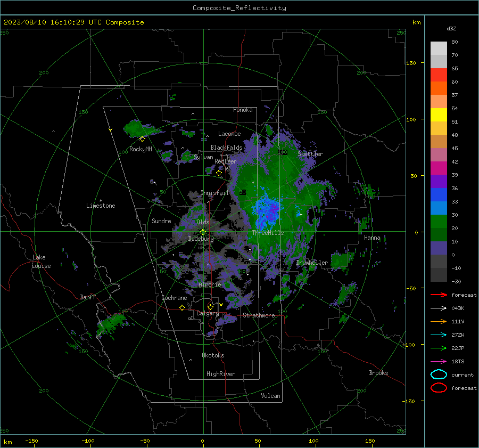Click the 04DK legend text
The width and height of the screenshot is (479, 448).
click(458, 308)
